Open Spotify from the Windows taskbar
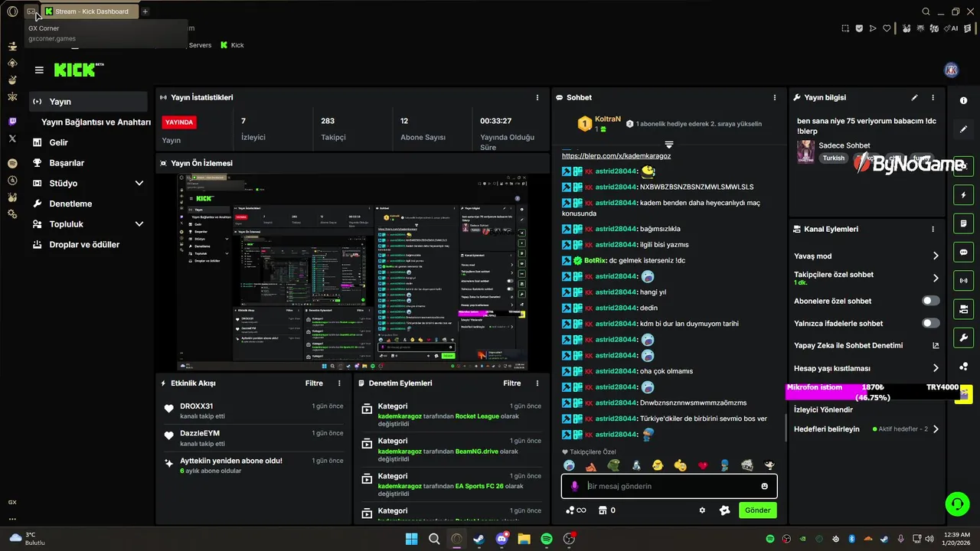Viewport: 980px width, 551px height. click(x=547, y=539)
